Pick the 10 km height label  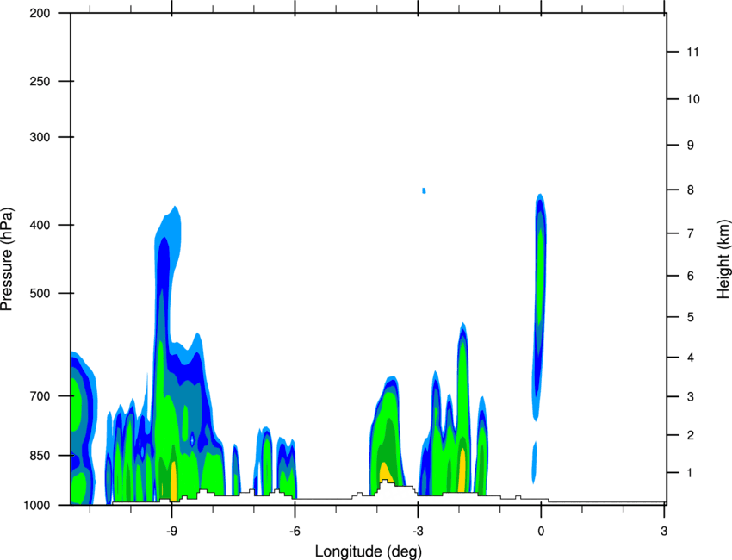[692, 99]
